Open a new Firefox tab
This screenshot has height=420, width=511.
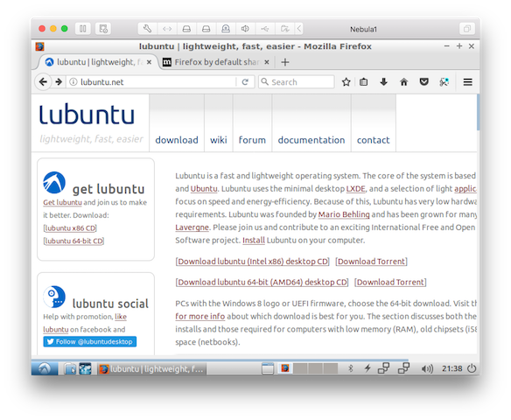[x=285, y=62]
